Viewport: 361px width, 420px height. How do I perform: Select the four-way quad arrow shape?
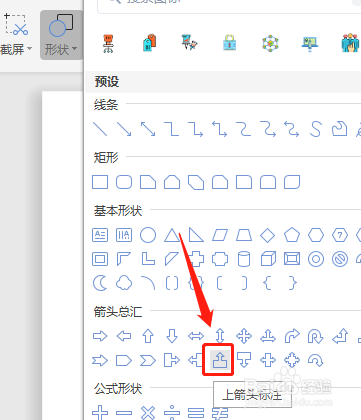click(244, 336)
